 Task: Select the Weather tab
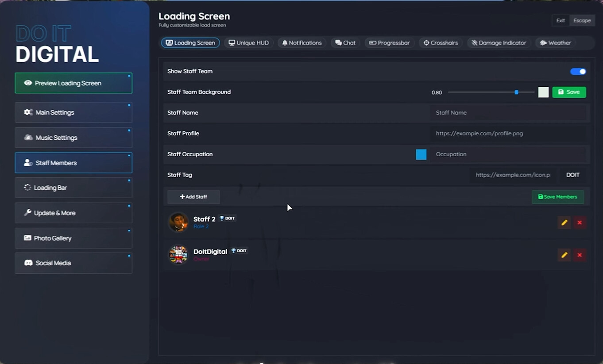coord(555,43)
